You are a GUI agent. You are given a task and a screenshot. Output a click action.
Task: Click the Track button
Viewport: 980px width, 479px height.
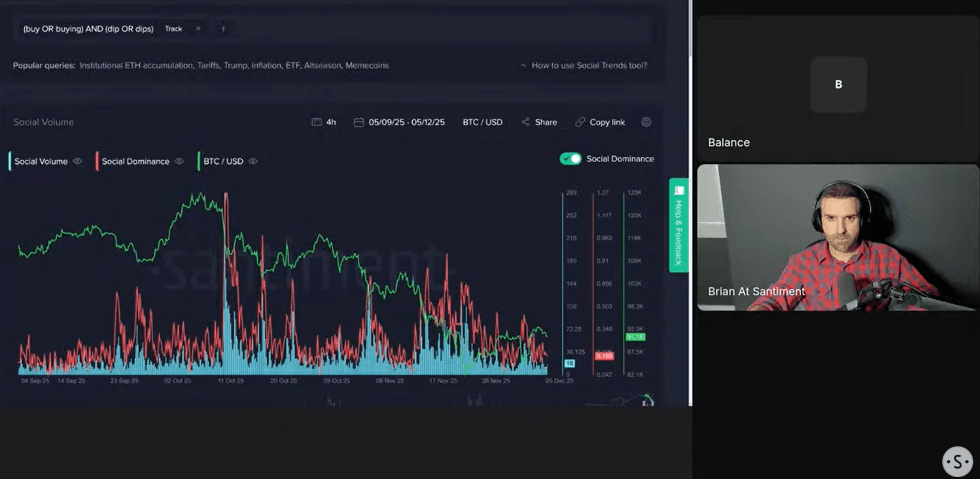click(x=173, y=29)
